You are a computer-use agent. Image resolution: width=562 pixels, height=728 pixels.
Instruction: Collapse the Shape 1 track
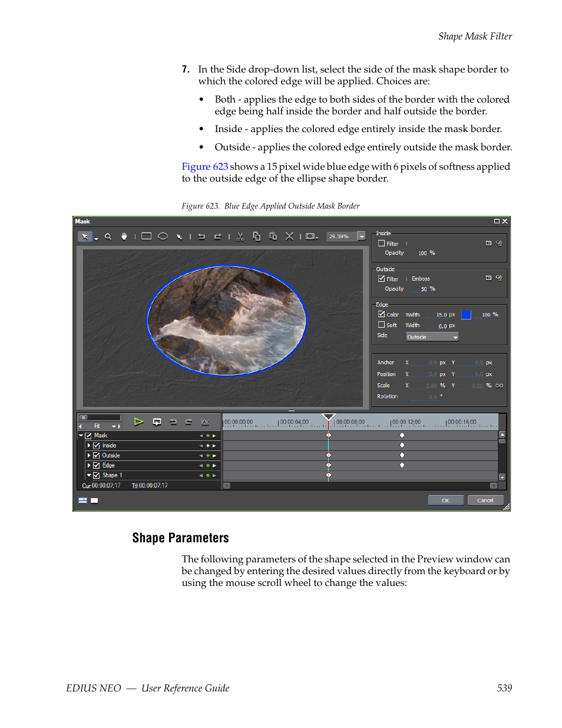(x=89, y=475)
